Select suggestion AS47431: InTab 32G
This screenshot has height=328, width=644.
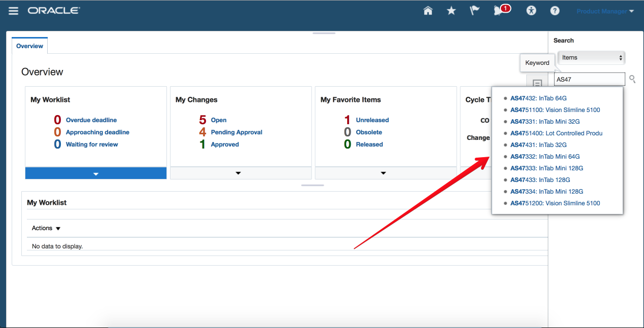pyautogui.click(x=538, y=145)
